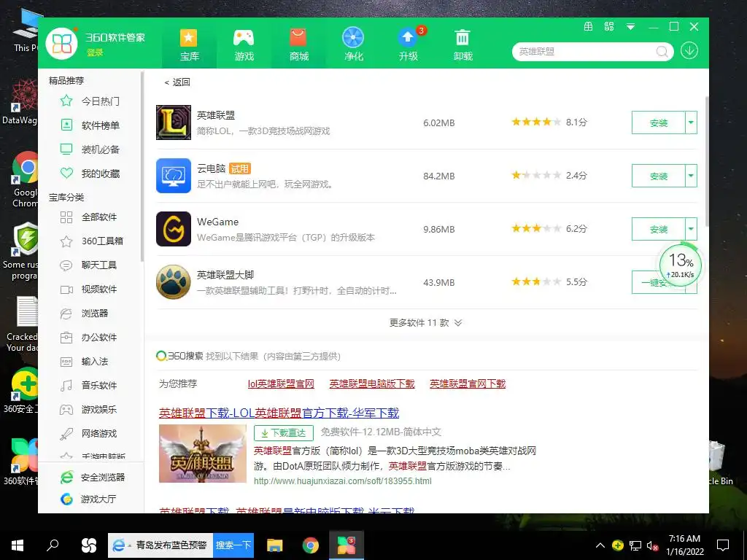Open 英雄联盟下载-LOL英雄联盟官方下载-华军下载 result
The height and width of the screenshot is (560, 747).
[x=279, y=413]
